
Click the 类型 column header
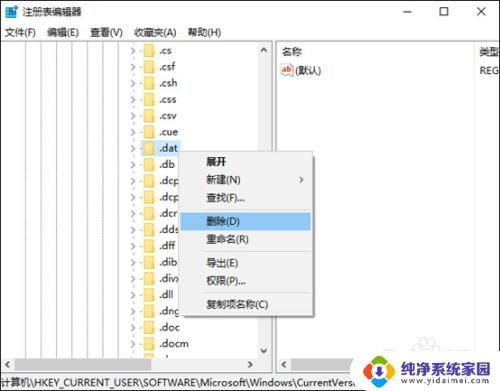488,52
